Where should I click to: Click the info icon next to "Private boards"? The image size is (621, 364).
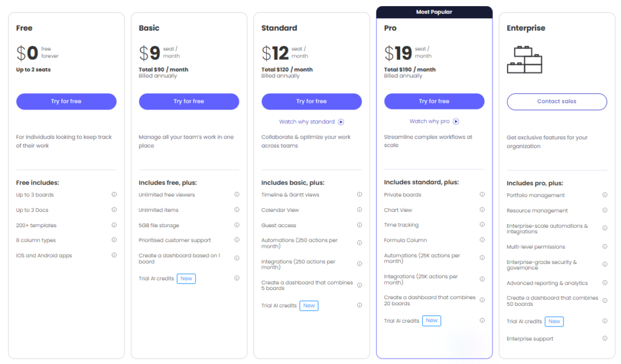482,194
